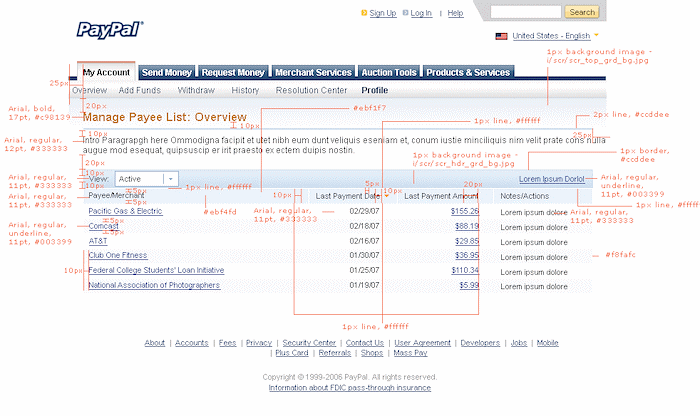Open the Plus Card footer link
The width and height of the screenshot is (700, 416).
(x=292, y=353)
